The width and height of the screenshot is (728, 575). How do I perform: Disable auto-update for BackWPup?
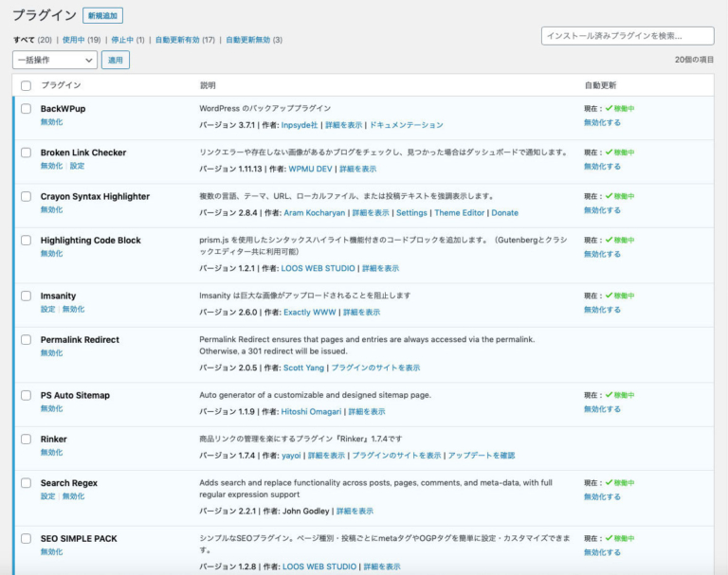(x=602, y=122)
